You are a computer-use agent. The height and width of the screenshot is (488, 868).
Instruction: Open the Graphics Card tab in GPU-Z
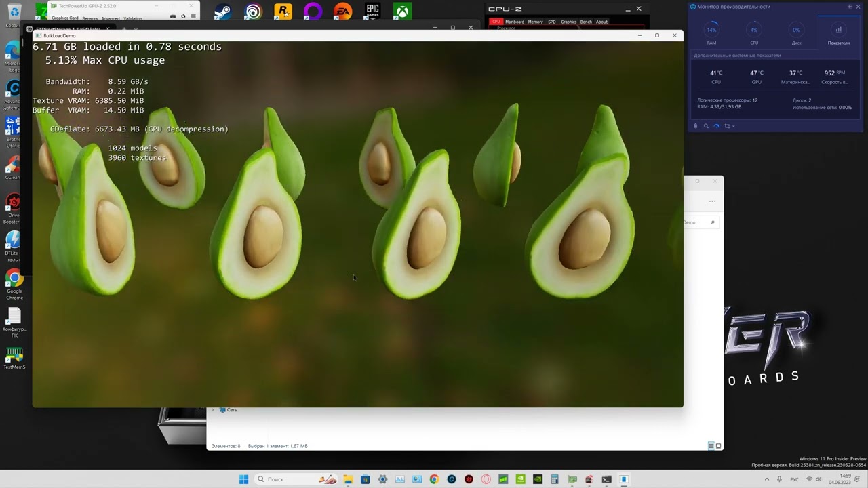coord(65,18)
